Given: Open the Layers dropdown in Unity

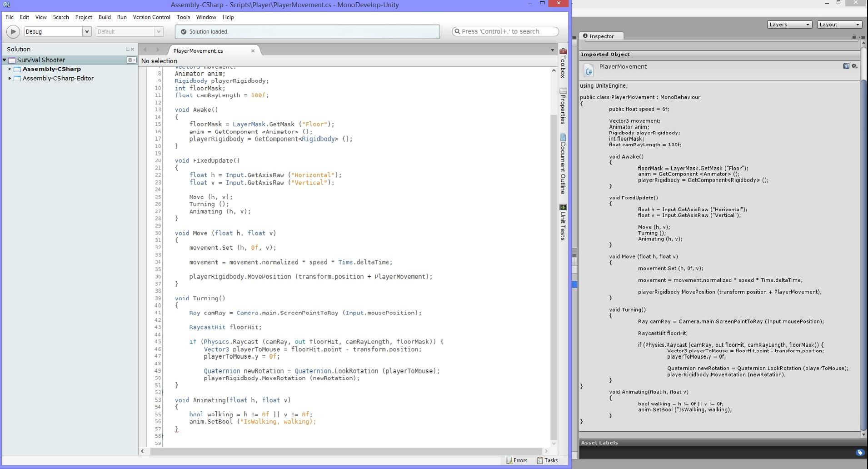Looking at the screenshot, I should tap(789, 25).
